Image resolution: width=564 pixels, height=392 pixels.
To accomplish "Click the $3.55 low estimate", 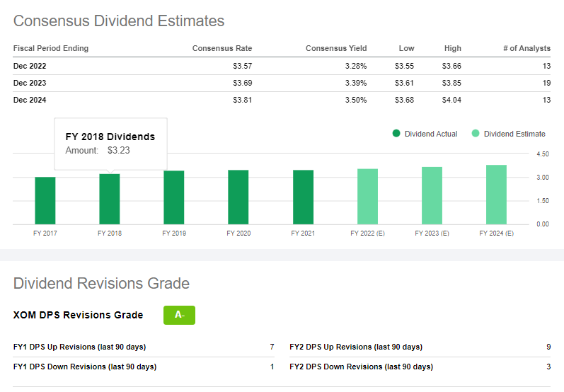I will 404,66.
